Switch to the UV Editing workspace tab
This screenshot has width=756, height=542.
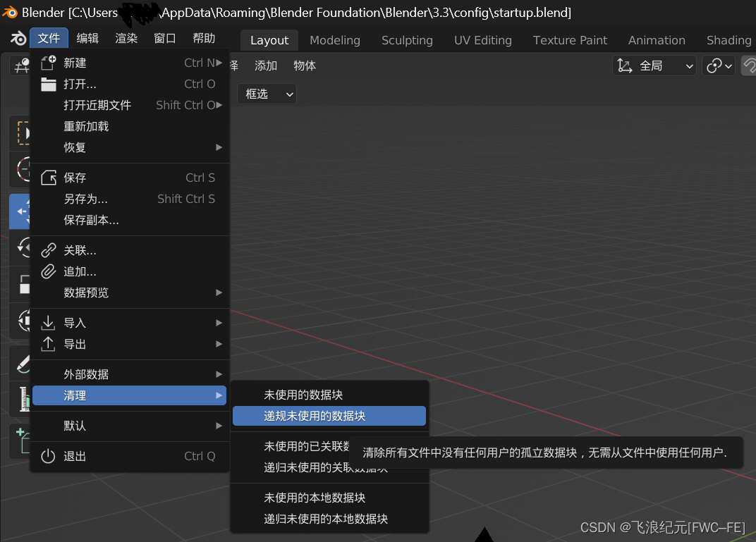[482, 40]
